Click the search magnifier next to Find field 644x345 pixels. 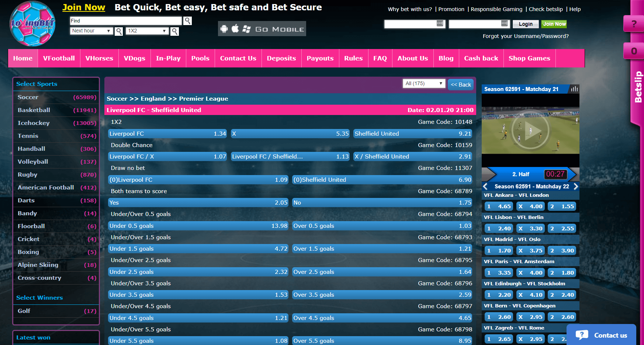point(187,21)
